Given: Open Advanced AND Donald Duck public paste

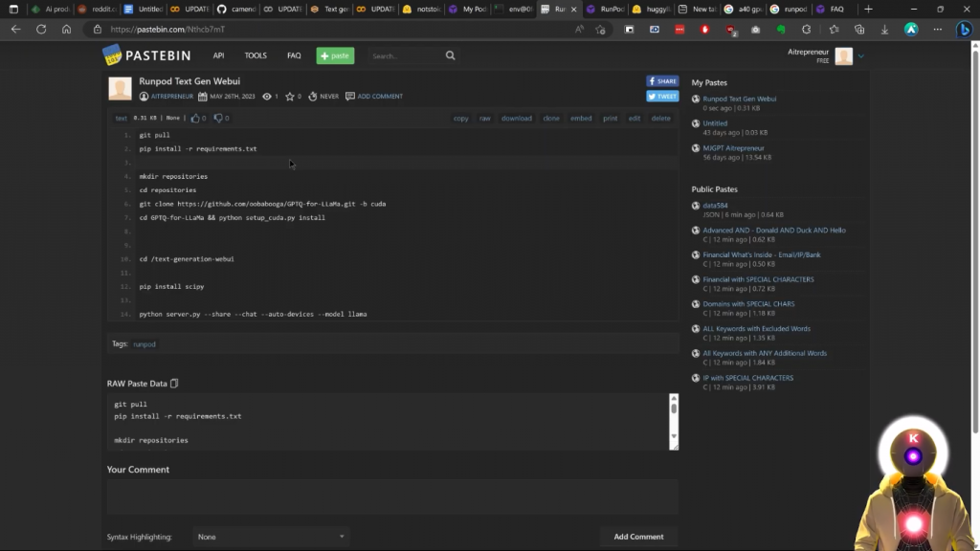Looking at the screenshot, I should coord(773,230).
